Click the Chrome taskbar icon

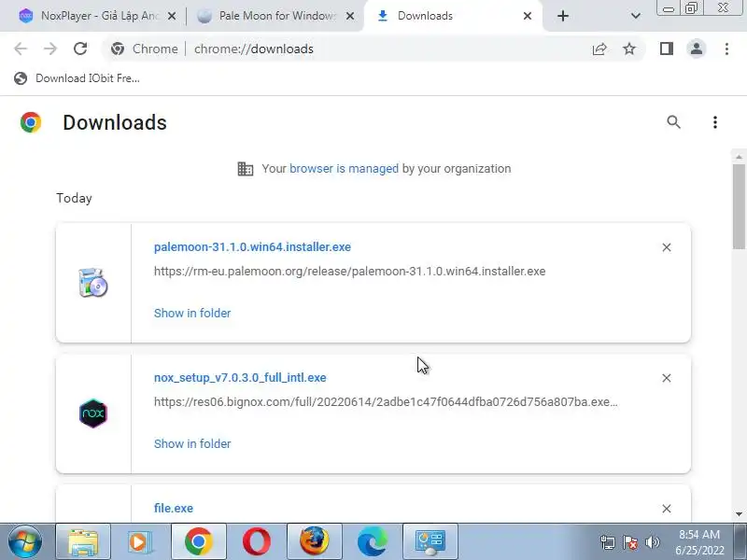(199, 541)
